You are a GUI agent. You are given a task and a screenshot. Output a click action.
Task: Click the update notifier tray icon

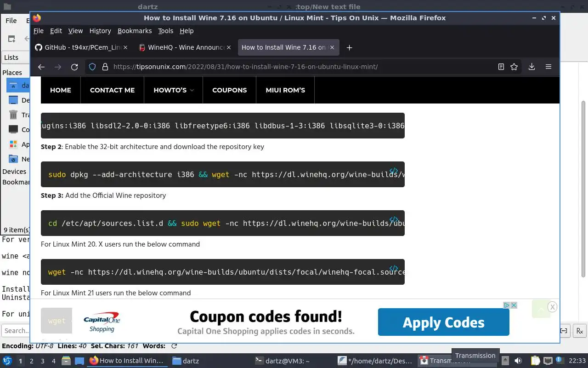tap(559, 360)
